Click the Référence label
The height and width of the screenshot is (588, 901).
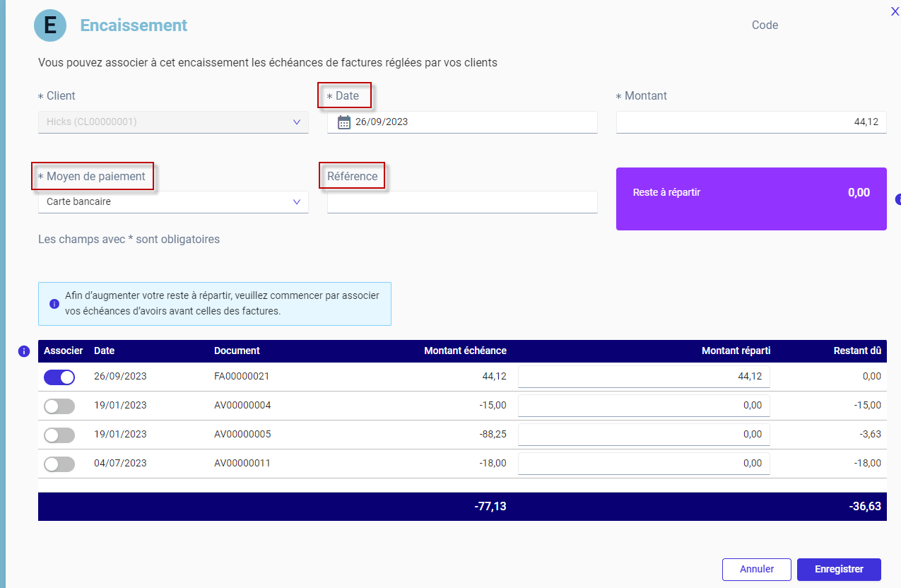coord(352,176)
